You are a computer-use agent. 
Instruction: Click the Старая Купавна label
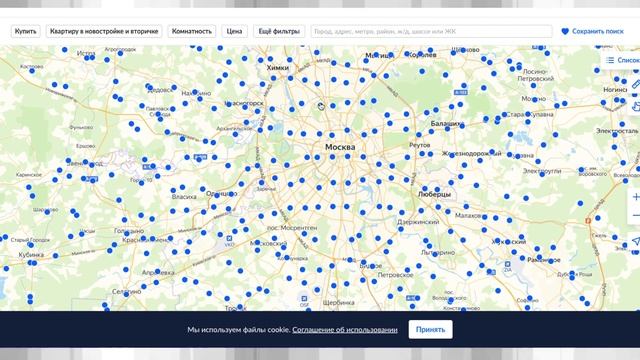pyautogui.click(x=529, y=114)
